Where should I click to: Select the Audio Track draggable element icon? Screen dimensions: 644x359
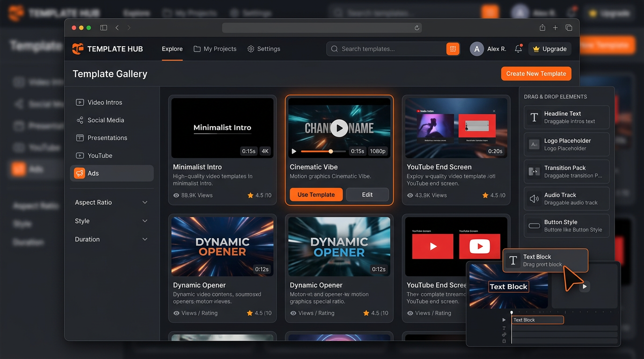534,198
